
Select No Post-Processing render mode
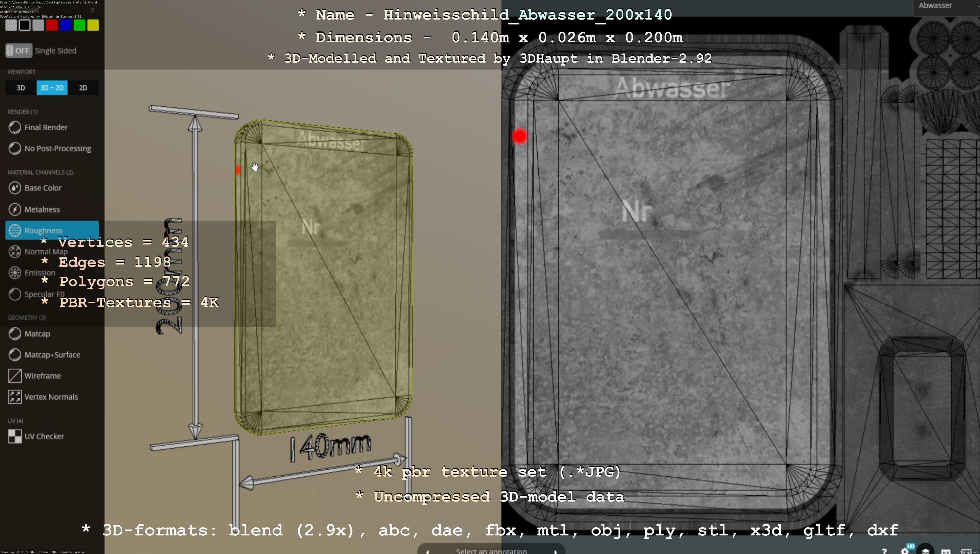pyautogui.click(x=57, y=148)
